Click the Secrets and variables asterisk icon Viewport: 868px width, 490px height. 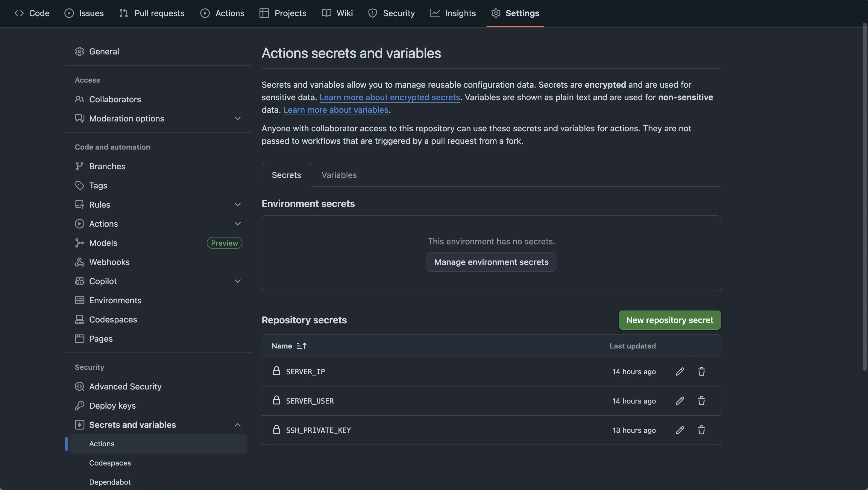pyautogui.click(x=80, y=425)
